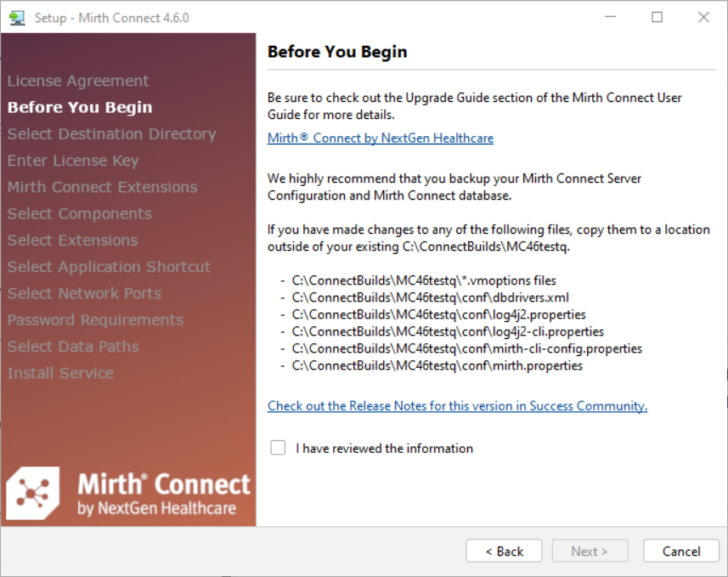Open the Release Notes Success Community link

pos(457,405)
